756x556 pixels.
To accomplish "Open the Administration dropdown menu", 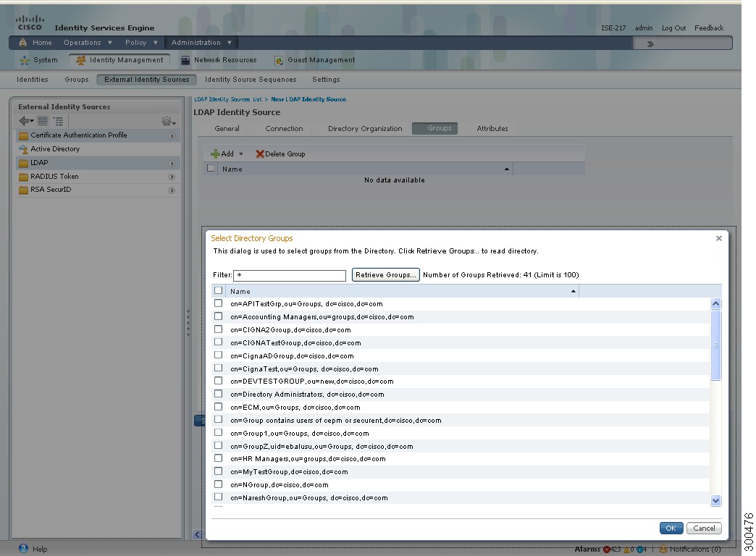I will point(201,43).
